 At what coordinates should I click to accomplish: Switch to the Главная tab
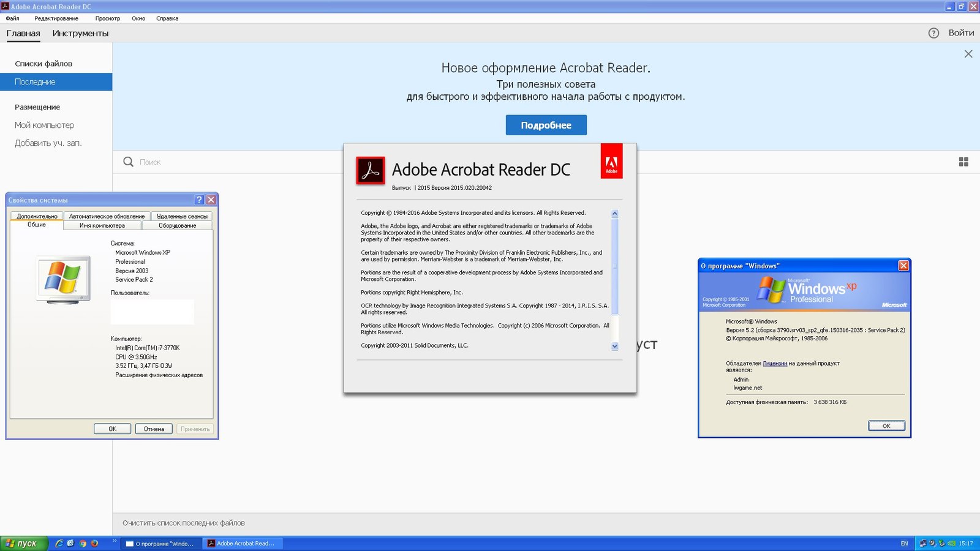pyautogui.click(x=23, y=33)
